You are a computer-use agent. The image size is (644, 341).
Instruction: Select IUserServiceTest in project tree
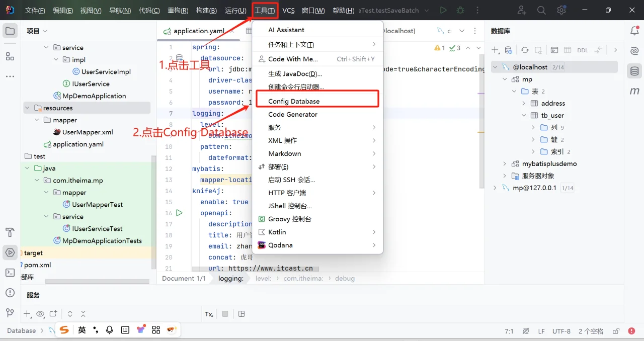click(x=97, y=228)
